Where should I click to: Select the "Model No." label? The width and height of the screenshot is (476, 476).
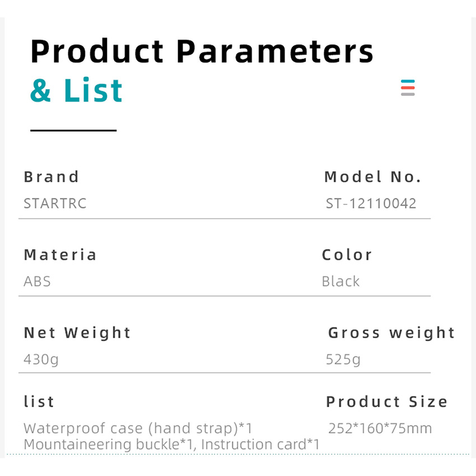[x=372, y=177]
